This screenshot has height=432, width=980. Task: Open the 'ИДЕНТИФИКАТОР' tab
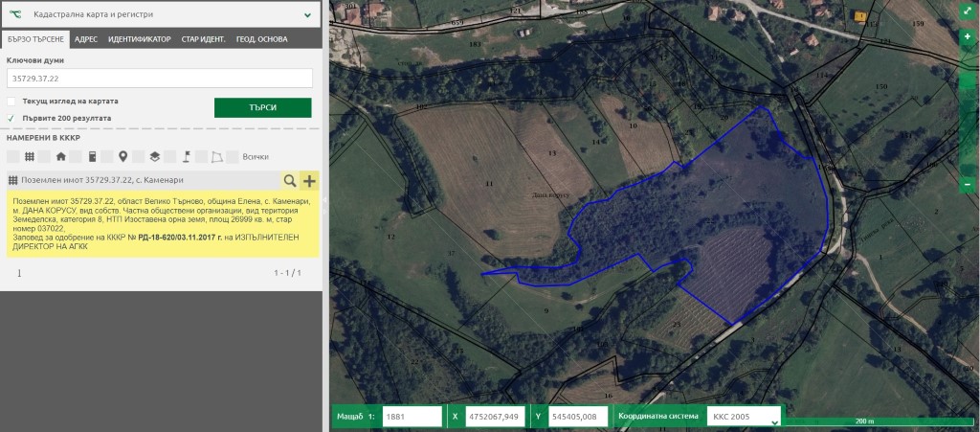[140, 39]
